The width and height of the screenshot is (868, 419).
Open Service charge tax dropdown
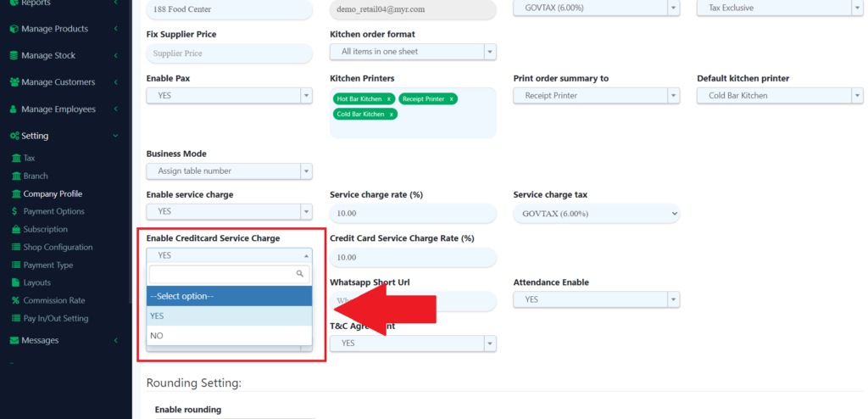pyautogui.click(x=597, y=214)
